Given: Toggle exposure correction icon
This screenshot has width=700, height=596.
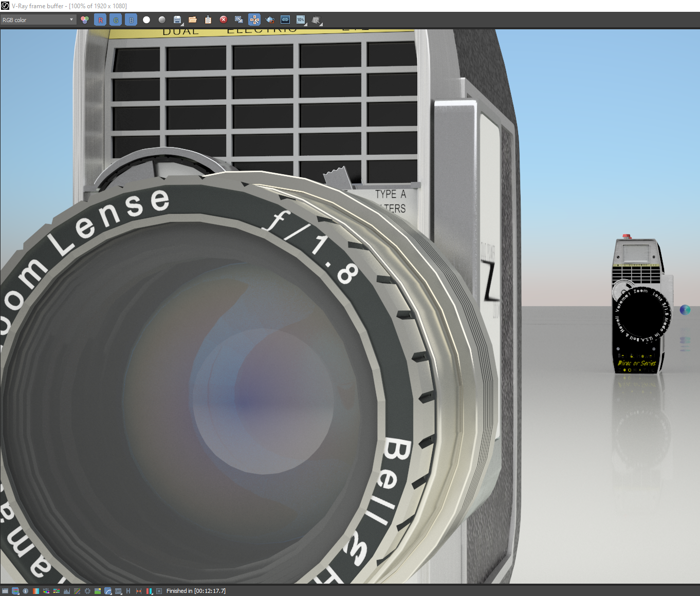Looking at the screenshot, I should pyautogui.click(x=87, y=591).
